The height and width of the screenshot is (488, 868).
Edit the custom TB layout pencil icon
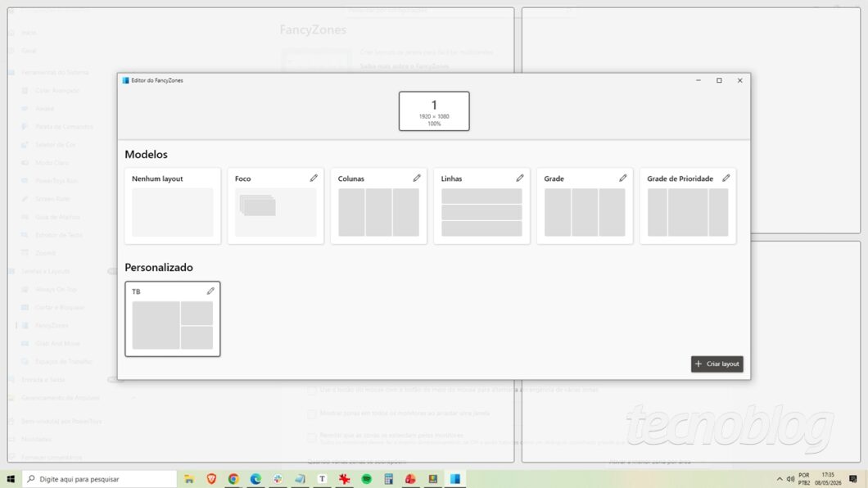pyautogui.click(x=210, y=291)
